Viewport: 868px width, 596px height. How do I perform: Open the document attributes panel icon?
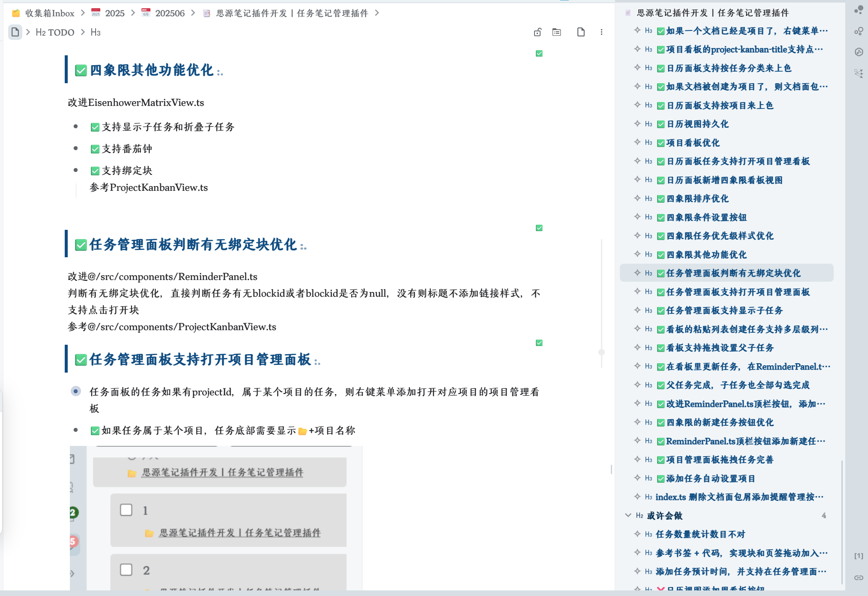557,32
